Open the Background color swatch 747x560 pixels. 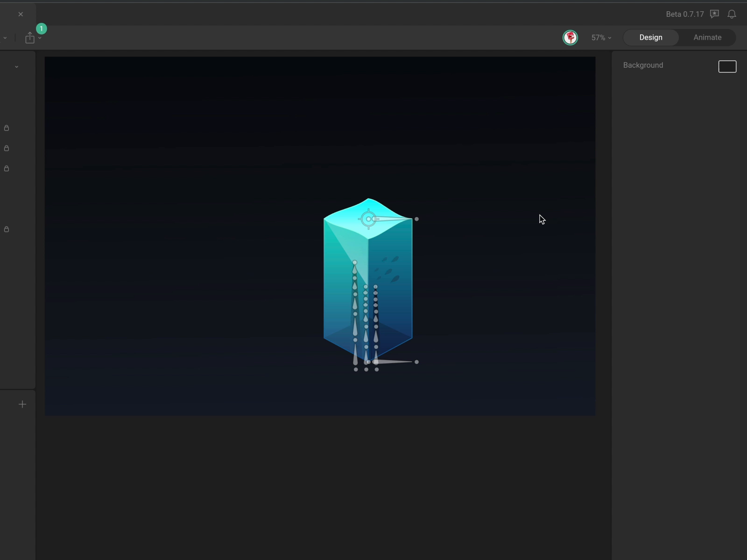727,67
